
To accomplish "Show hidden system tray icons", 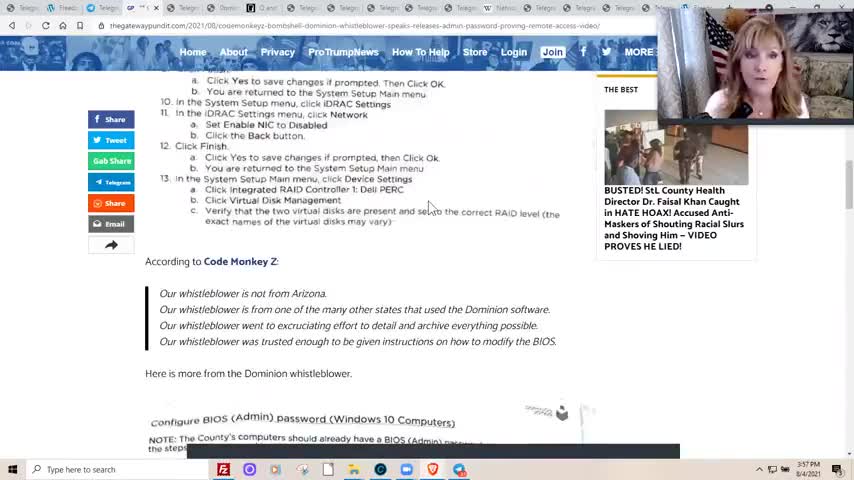I will 759,469.
